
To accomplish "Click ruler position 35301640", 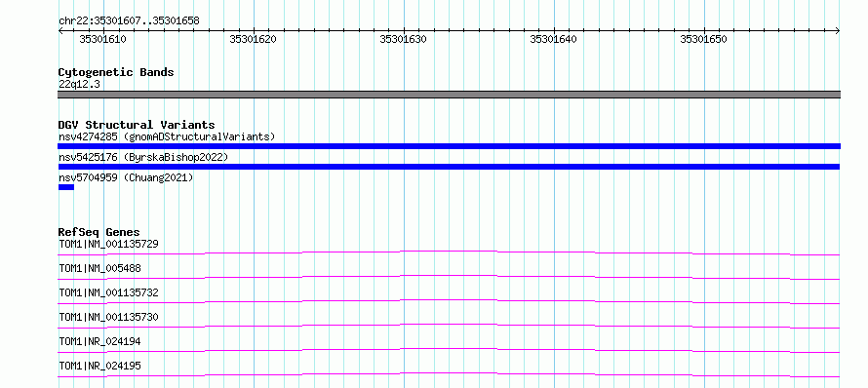I will (554, 39).
